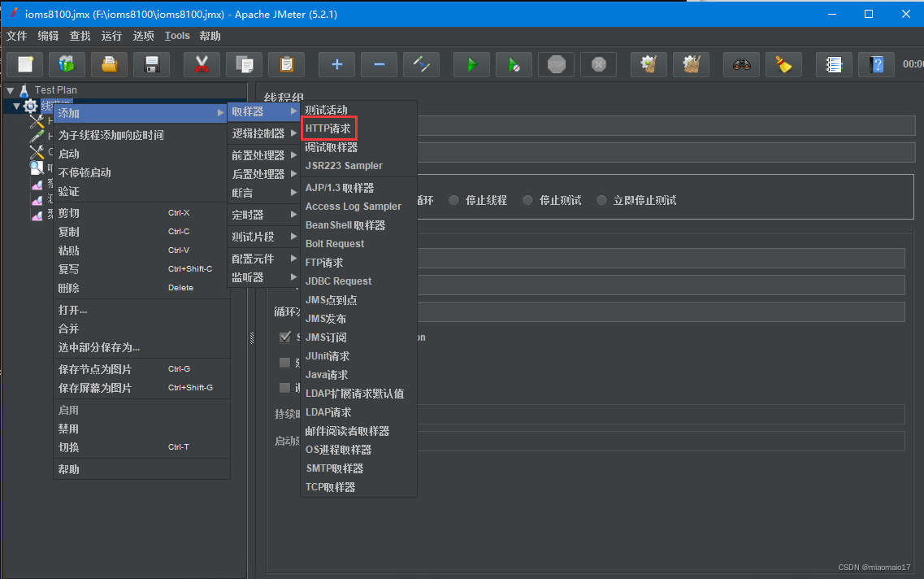This screenshot has width=924, height=579.
Task: Open the 文件 menu
Action: [16, 36]
